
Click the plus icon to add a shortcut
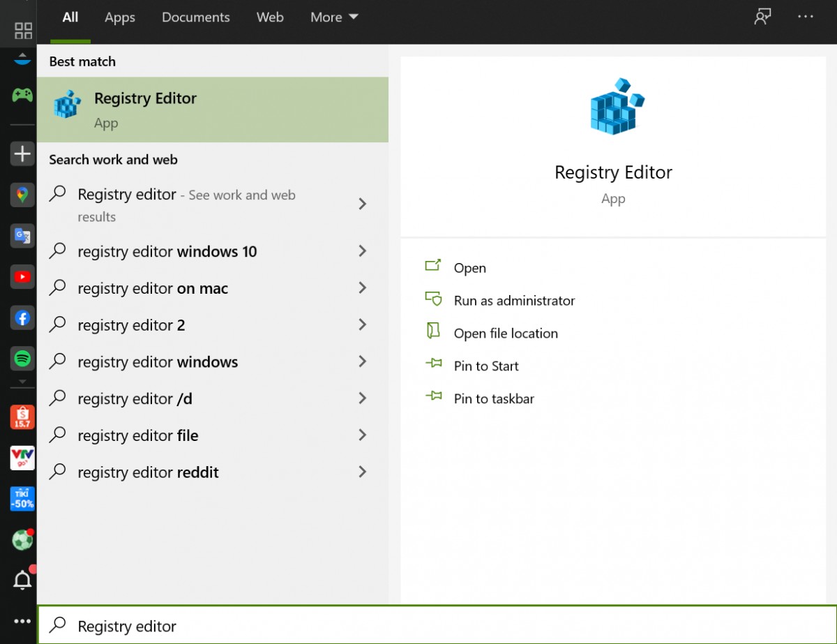click(x=22, y=153)
